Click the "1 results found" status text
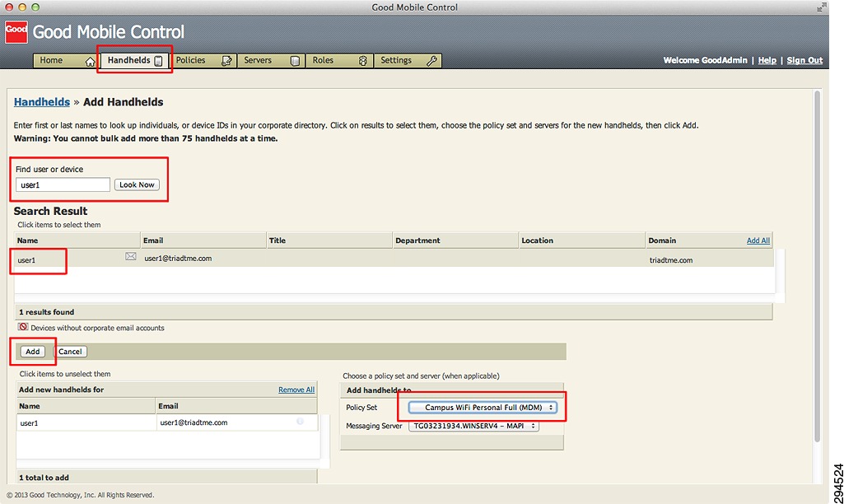This screenshot has width=844, height=504. pos(47,312)
